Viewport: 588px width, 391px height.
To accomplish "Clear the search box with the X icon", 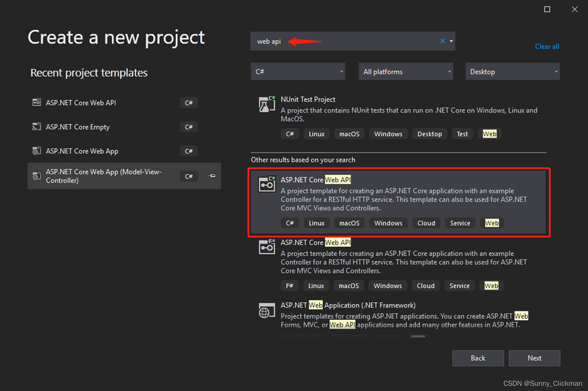I will coord(442,41).
